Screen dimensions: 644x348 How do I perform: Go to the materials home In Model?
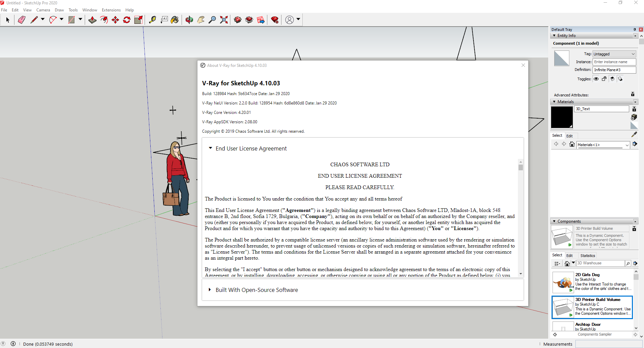point(572,144)
